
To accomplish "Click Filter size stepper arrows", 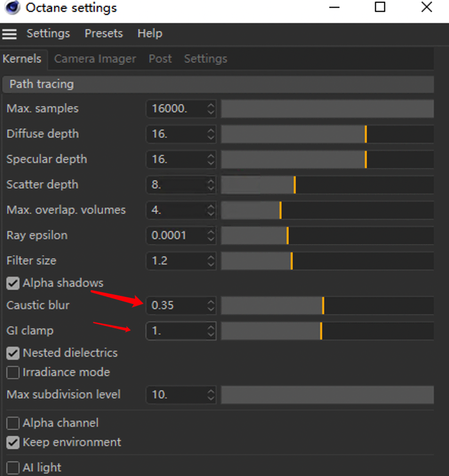I will (x=211, y=261).
